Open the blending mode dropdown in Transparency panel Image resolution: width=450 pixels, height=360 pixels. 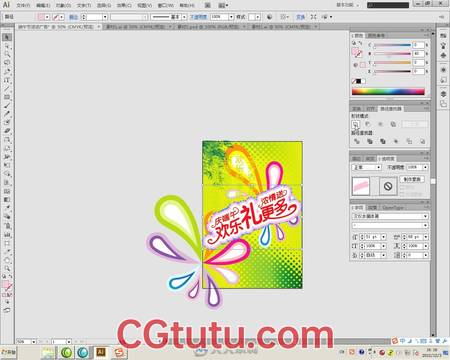(366, 167)
